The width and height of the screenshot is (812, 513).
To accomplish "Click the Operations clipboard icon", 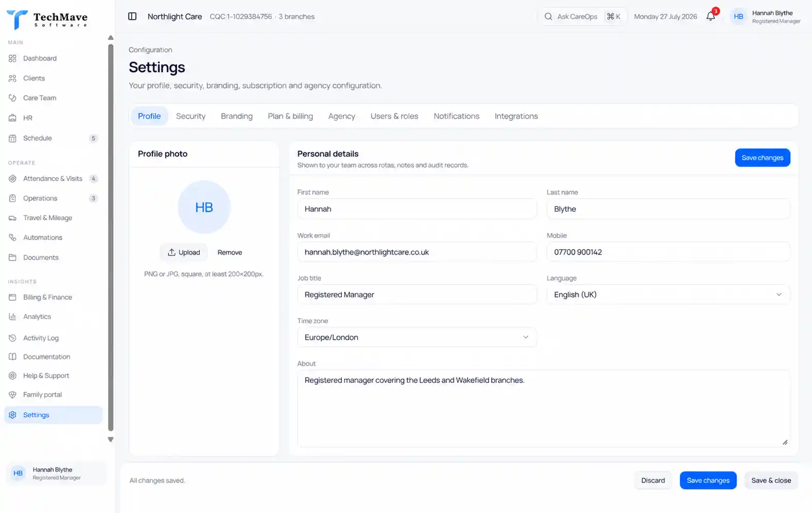I will click(x=12, y=198).
